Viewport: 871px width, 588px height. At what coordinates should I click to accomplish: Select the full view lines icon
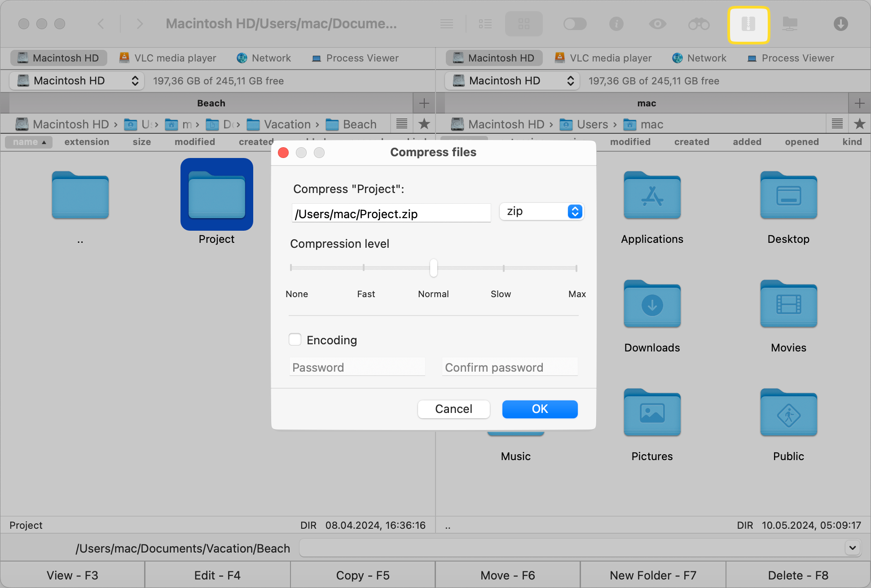click(447, 24)
